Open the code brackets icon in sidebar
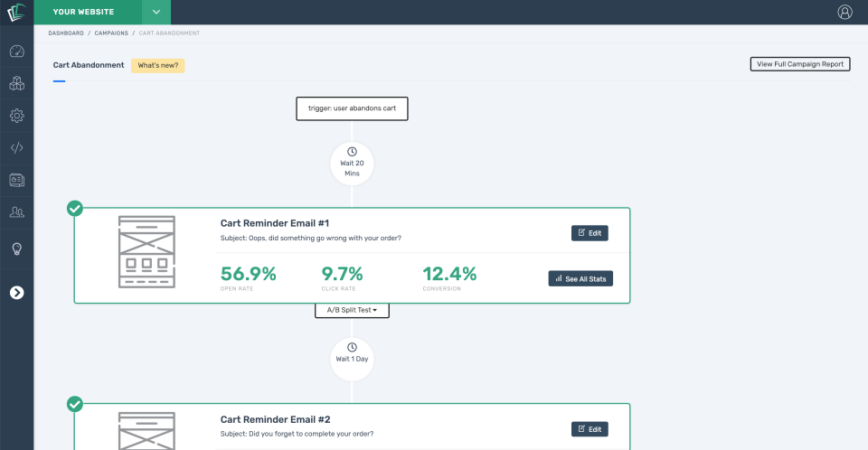Image resolution: width=868 pixels, height=450 pixels. point(16,148)
